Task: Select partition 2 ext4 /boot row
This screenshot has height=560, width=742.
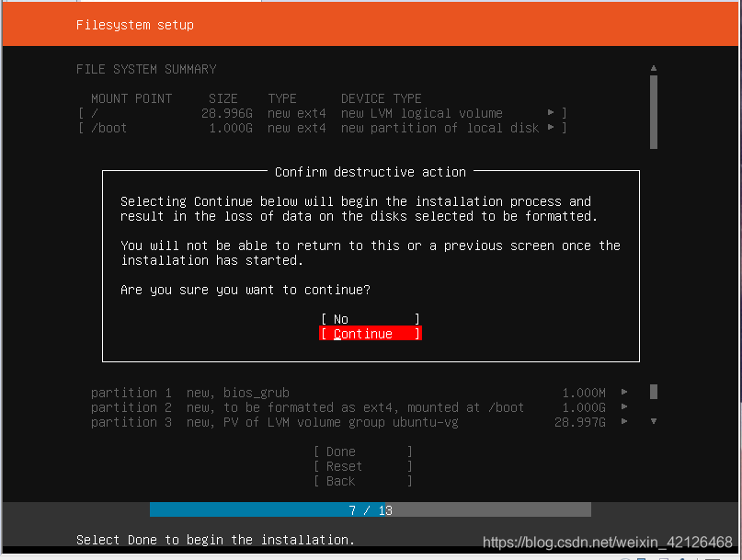Action: pyautogui.click(x=360, y=407)
